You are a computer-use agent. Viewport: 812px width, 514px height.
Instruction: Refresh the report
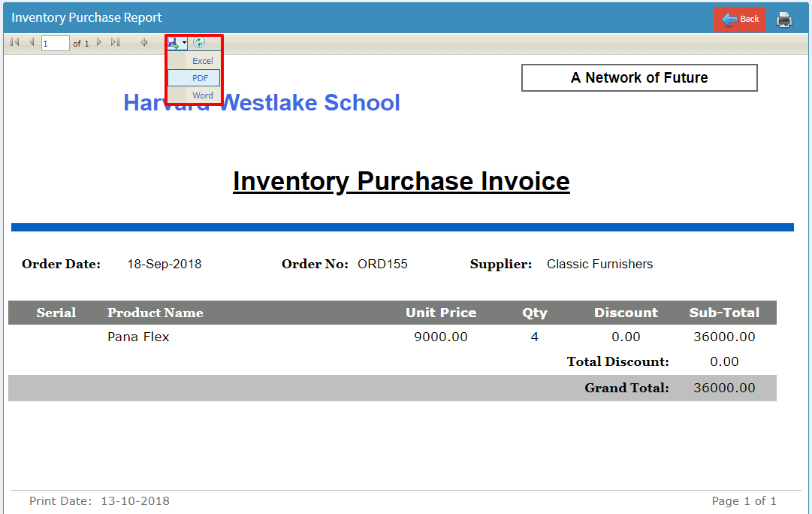(x=199, y=43)
